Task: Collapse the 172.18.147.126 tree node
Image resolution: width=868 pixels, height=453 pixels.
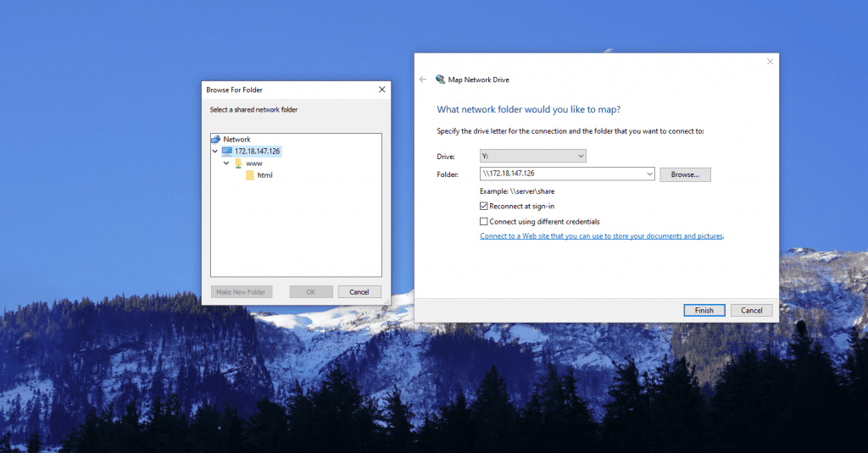Action: pos(214,151)
